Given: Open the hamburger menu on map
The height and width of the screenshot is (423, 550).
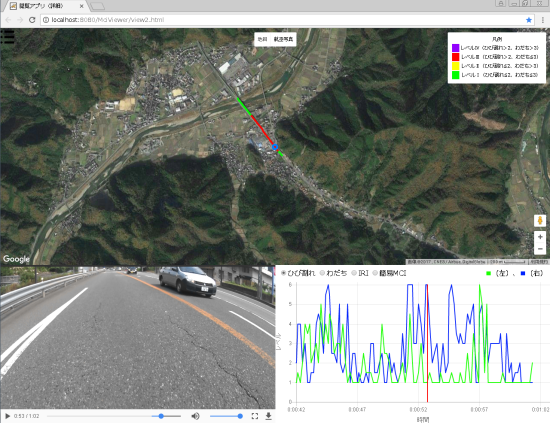Looking at the screenshot, I should point(7,36).
